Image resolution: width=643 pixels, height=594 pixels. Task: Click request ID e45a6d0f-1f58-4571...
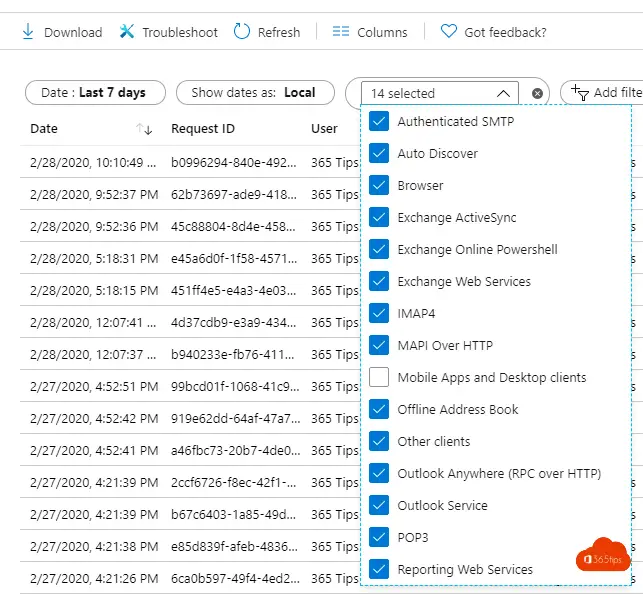point(234,259)
